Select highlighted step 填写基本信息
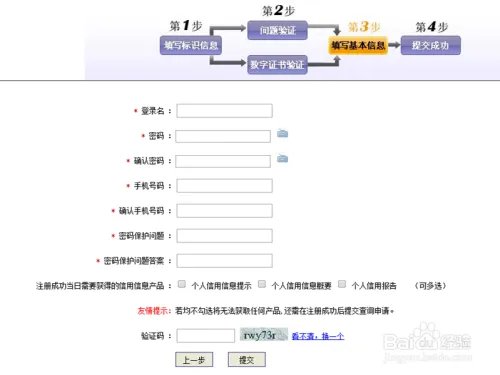The image size is (500, 375). coord(358,45)
